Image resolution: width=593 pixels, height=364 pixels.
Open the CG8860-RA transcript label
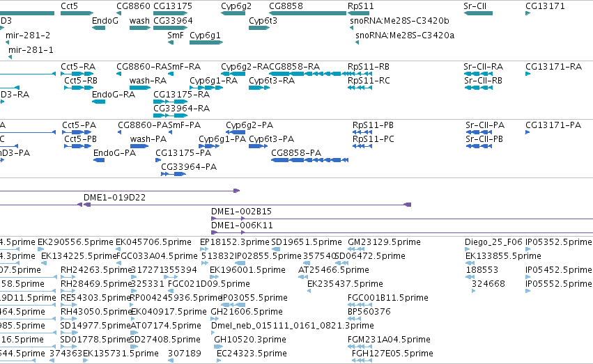tap(142, 67)
